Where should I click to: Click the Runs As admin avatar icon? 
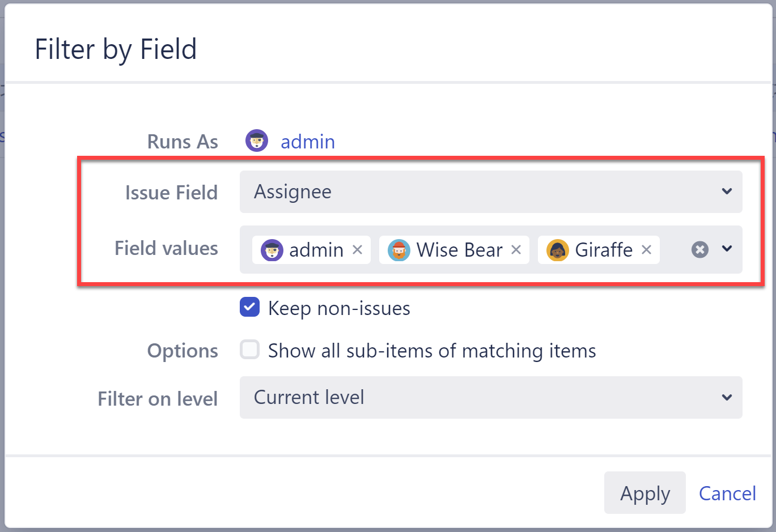point(257,141)
